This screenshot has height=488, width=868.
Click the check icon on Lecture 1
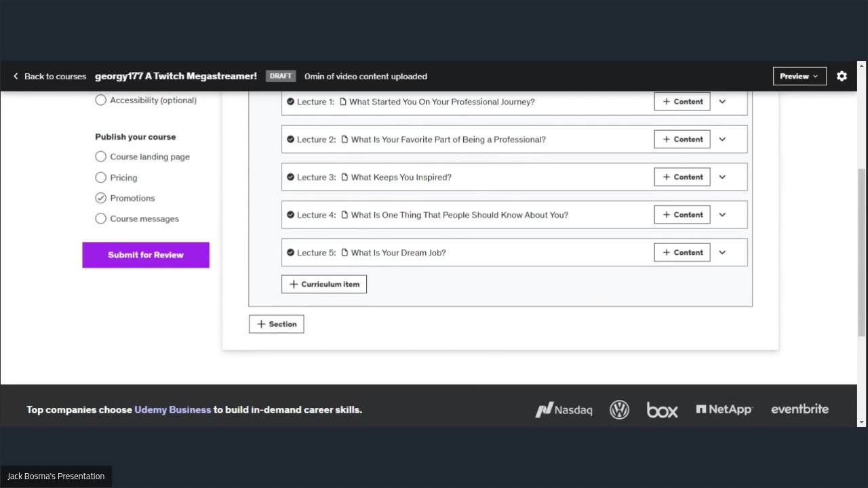coord(290,102)
